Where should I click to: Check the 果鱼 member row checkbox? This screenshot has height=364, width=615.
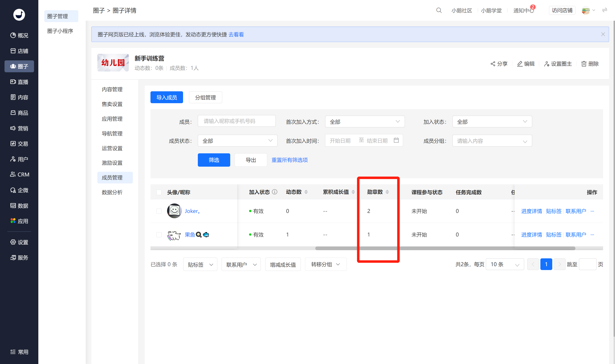click(x=159, y=234)
